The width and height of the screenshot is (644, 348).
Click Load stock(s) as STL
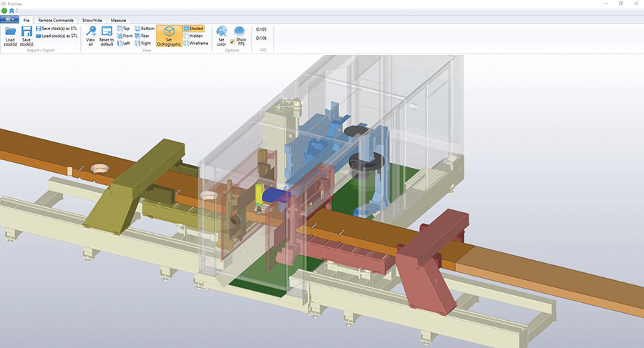pos(57,36)
